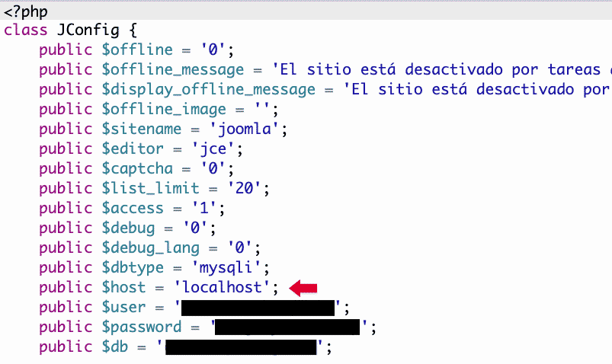Click the $host variable name
This screenshot has height=364, width=612.
[x=123, y=288]
